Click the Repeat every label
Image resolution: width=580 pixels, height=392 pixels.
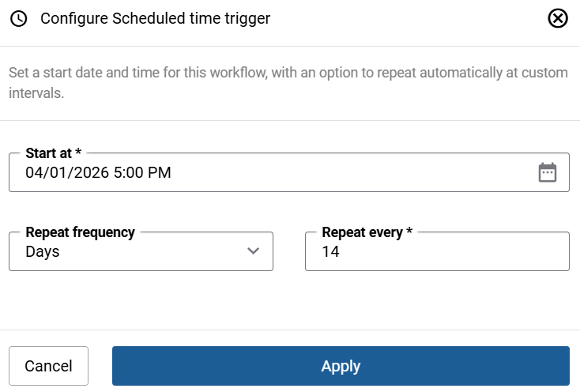pyautogui.click(x=363, y=232)
